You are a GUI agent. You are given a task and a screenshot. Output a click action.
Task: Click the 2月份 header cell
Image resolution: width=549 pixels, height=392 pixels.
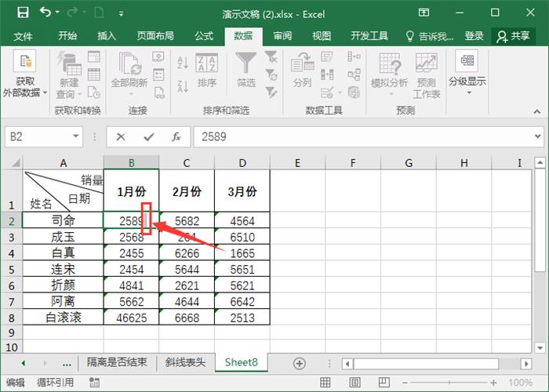(187, 191)
